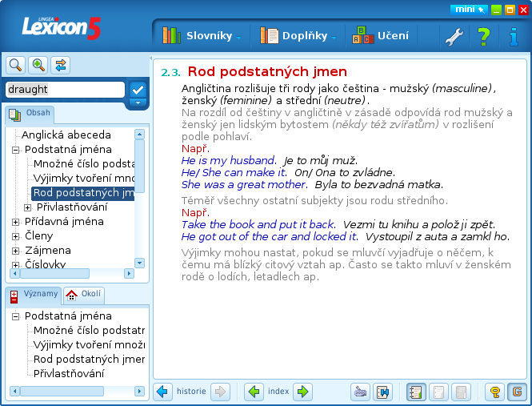Go to next index entry green arrow
This screenshot has width=532, height=406.
(x=302, y=392)
